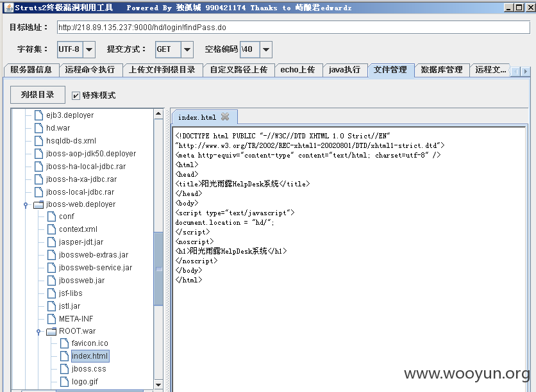Close the index.html editor tab

pos(225,117)
